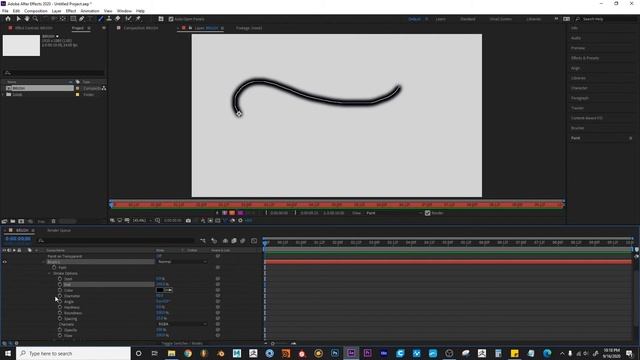Select the Clone Stamp tool
640x360 pixels.
(x=109, y=19)
